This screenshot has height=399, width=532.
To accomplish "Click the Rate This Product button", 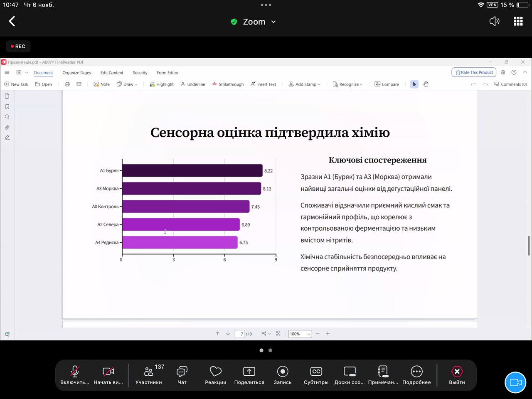I will pyautogui.click(x=474, y=72).
